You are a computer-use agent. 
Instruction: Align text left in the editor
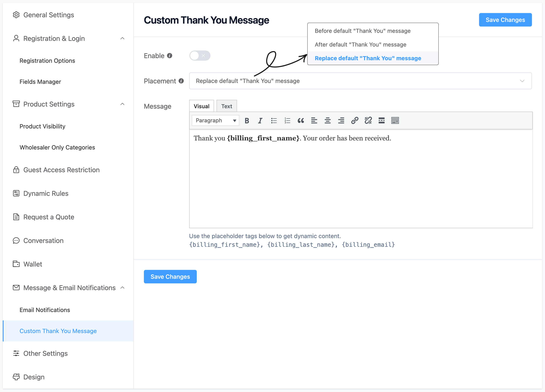314,121
